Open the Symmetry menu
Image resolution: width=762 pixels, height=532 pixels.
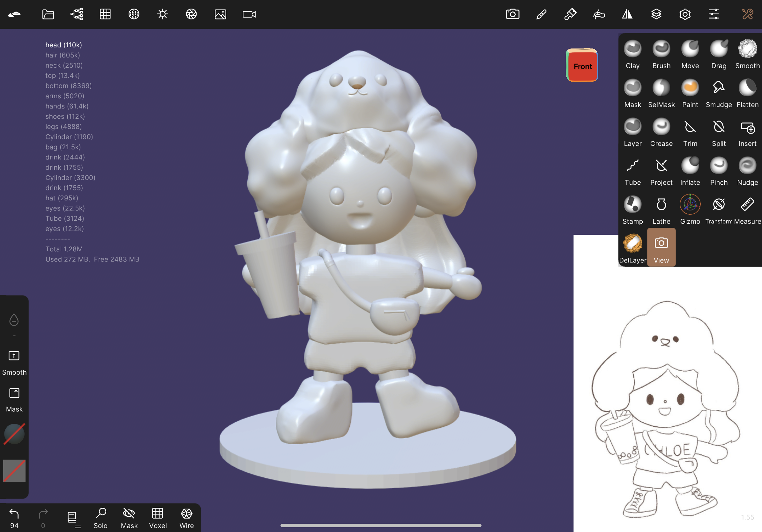(627, 14)
